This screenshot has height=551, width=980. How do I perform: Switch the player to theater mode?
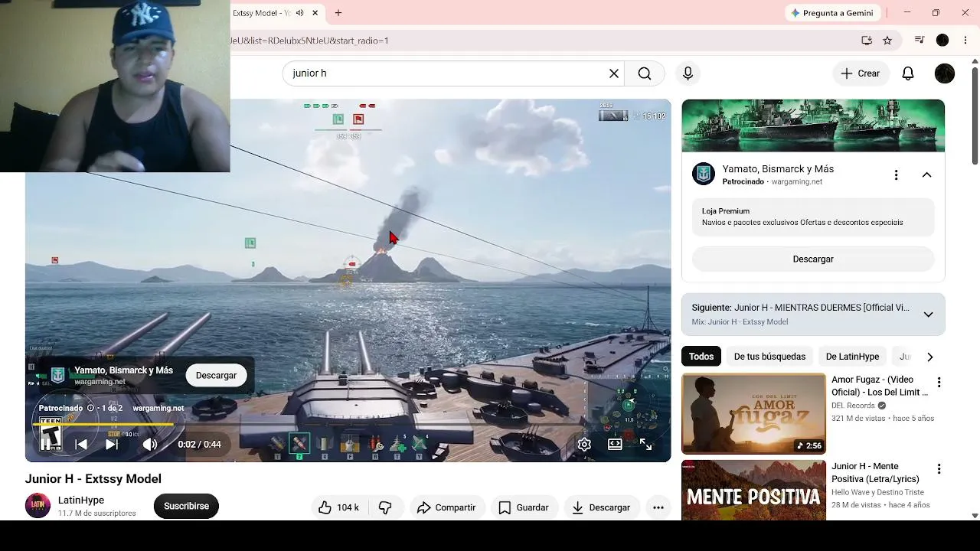(x=615, y=445)
